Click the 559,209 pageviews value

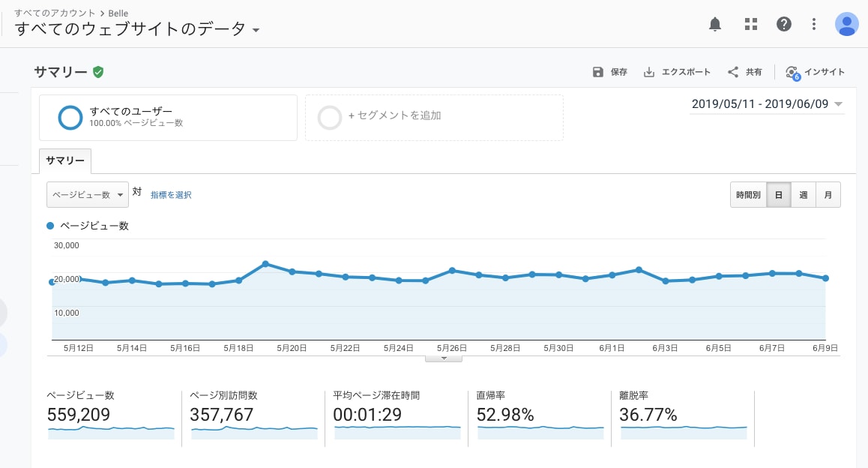pos(79,414)
